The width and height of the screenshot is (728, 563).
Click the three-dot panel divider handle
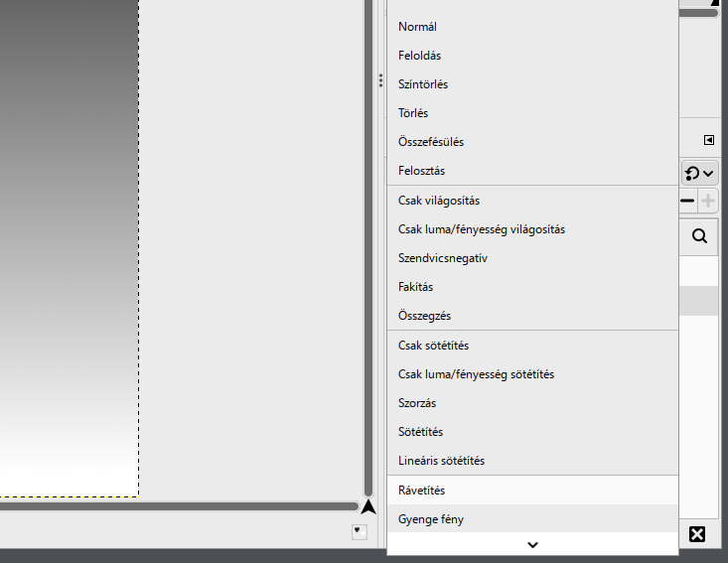click(380, 80)
